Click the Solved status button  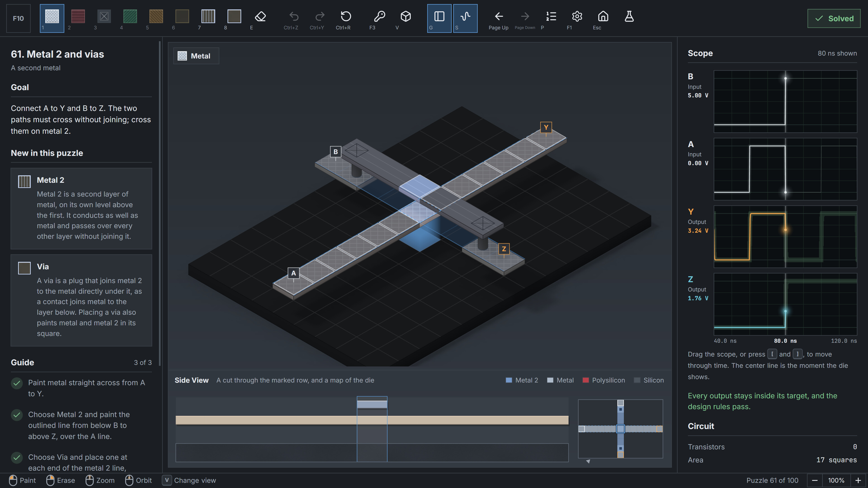(x=834, y=19)
